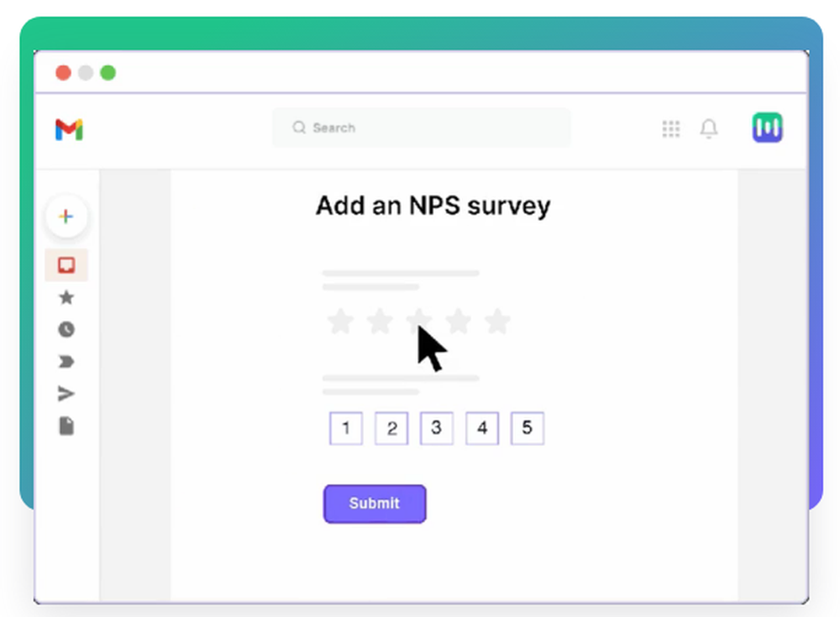Select rating box 1
The image size is (840, 617).
[346, 428]
